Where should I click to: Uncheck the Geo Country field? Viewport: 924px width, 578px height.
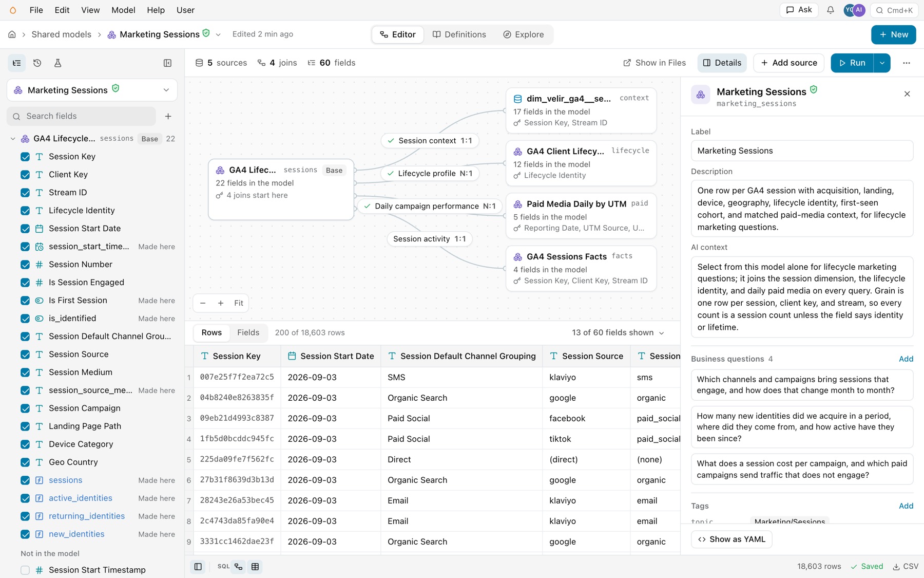pos(25,462)
